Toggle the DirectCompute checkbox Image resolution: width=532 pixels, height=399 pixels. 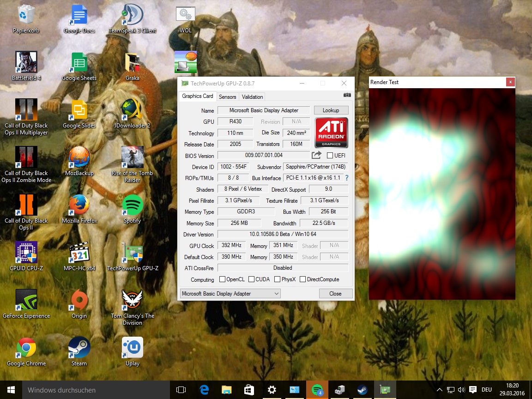coord(302,279)
